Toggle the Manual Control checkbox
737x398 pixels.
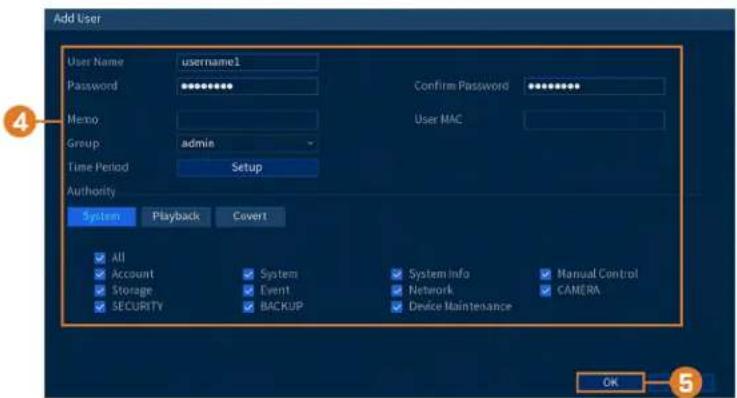[545, 274]
